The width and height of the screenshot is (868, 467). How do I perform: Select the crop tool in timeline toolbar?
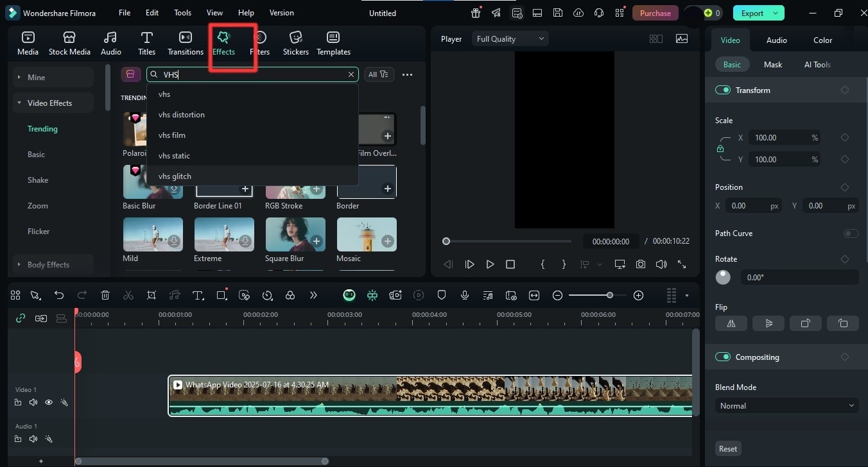tap(152, 295)
